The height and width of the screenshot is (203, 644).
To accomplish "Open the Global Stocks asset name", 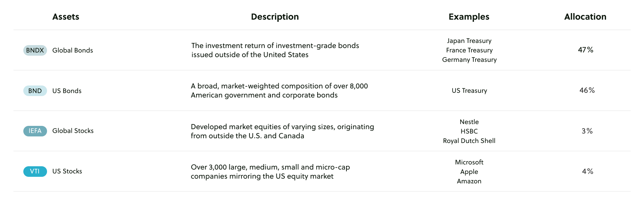I will (x=73, y=131).
